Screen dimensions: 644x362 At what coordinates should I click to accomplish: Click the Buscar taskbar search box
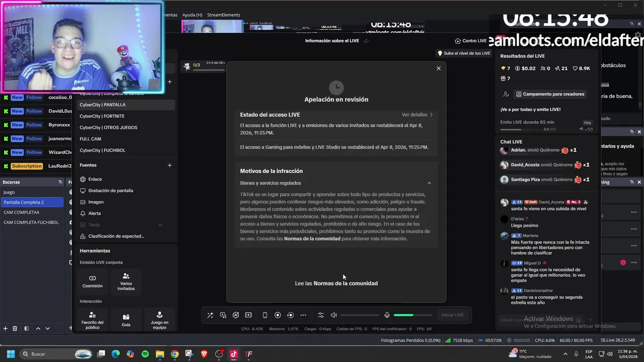click(55, 354)
